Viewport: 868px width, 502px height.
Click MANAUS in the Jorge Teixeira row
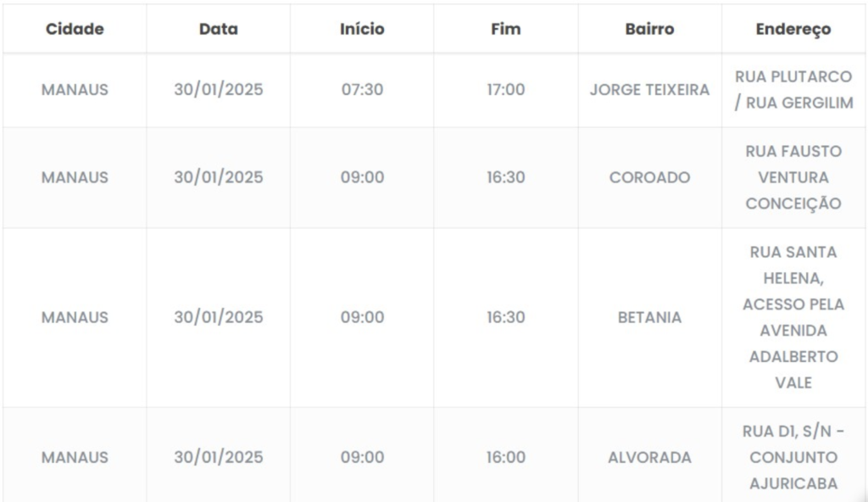[75, 90]
